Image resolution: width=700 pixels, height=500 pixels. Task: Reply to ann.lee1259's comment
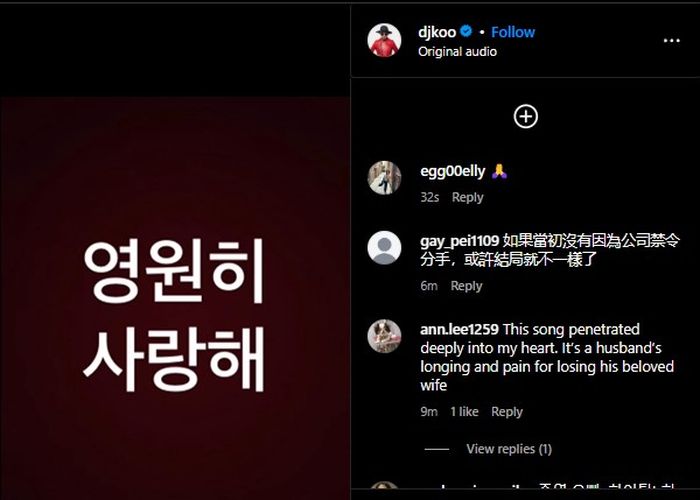coord(507,412)
